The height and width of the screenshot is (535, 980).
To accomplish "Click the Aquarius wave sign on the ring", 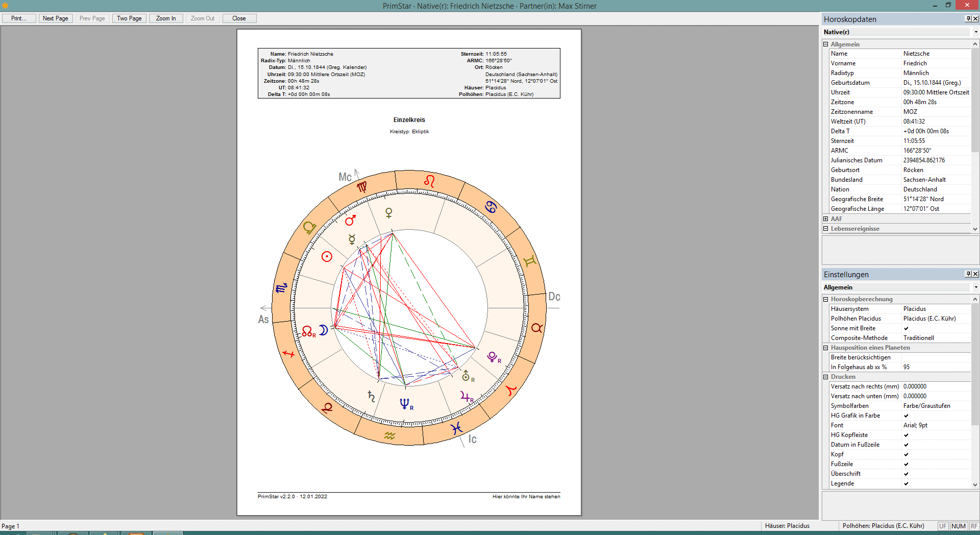I will click(x=390, y=435).
